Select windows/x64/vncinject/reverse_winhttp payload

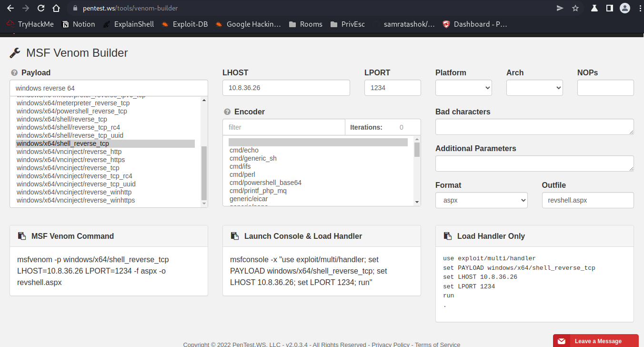(x=105, y=192)
